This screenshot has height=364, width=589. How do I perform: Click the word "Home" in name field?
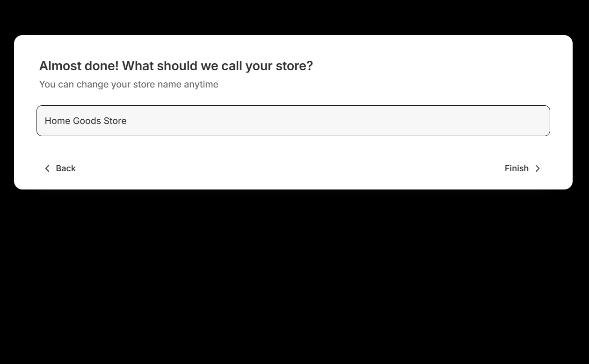tap(57, 121)
